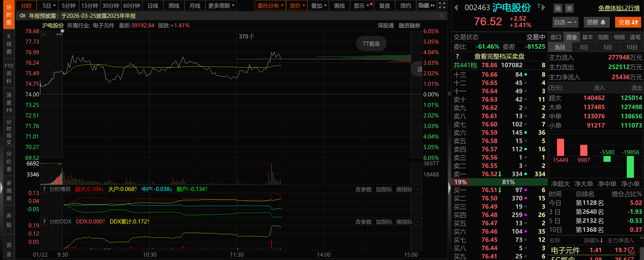Go to previous stock arrow
This screenshot has width=644, height=260.
456,8
